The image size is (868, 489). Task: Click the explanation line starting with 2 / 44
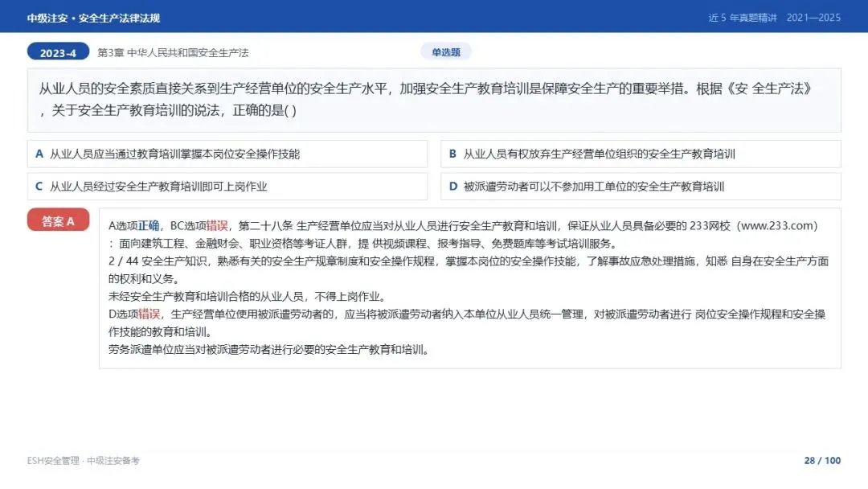469,261
